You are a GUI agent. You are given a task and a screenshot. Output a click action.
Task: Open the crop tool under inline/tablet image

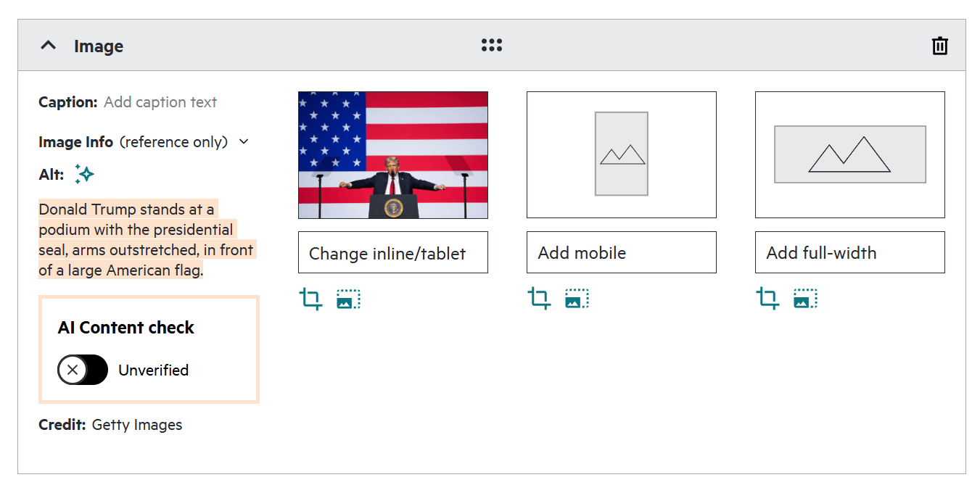311,298
